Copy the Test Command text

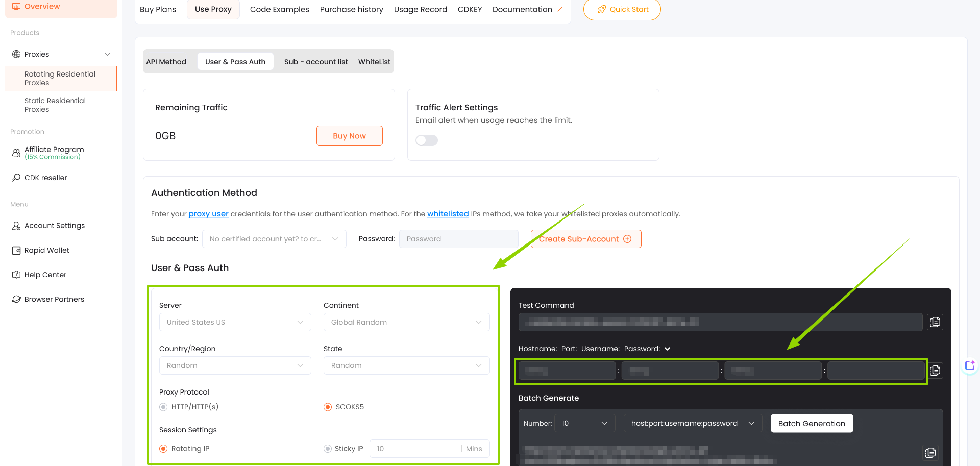(x=935, y=322)
